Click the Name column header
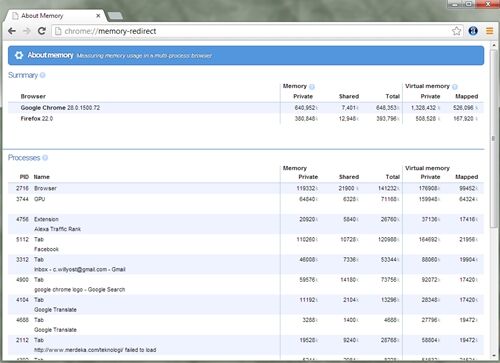 point(42,177)
